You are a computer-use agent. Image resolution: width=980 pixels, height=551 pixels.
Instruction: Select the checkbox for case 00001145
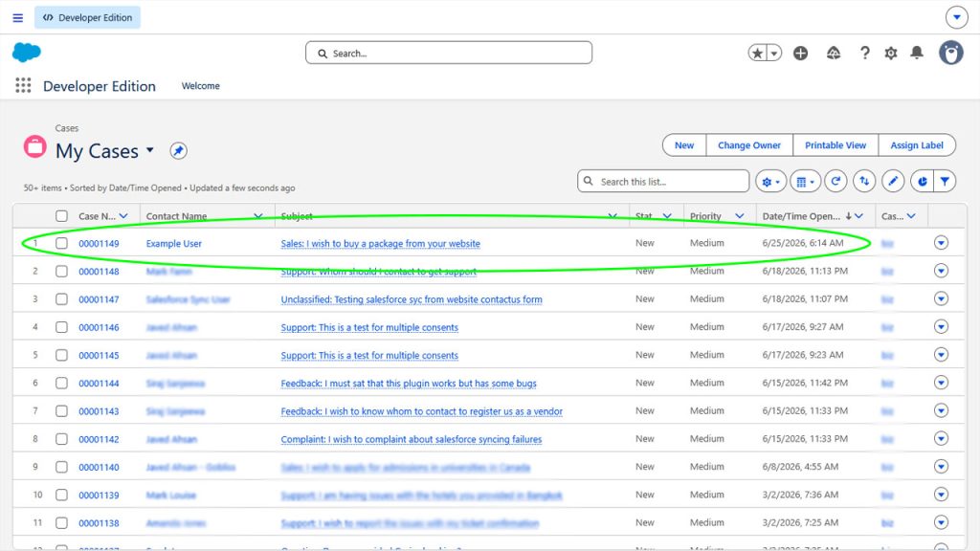tap(61, 355)
